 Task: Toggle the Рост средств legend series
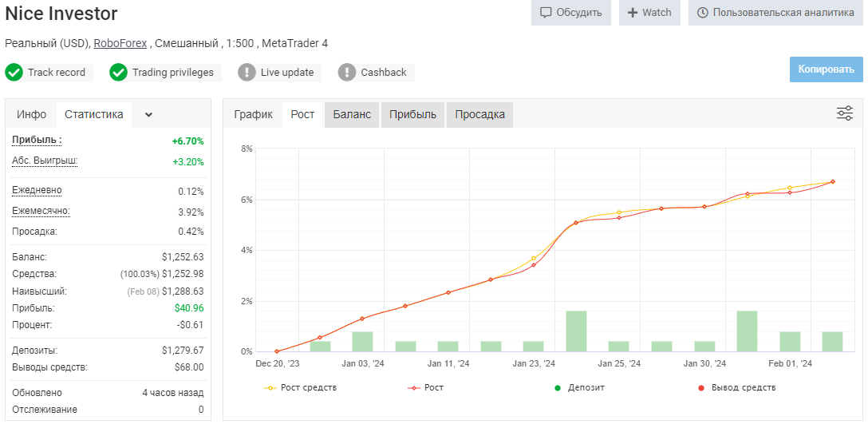(x=300, y=388)
